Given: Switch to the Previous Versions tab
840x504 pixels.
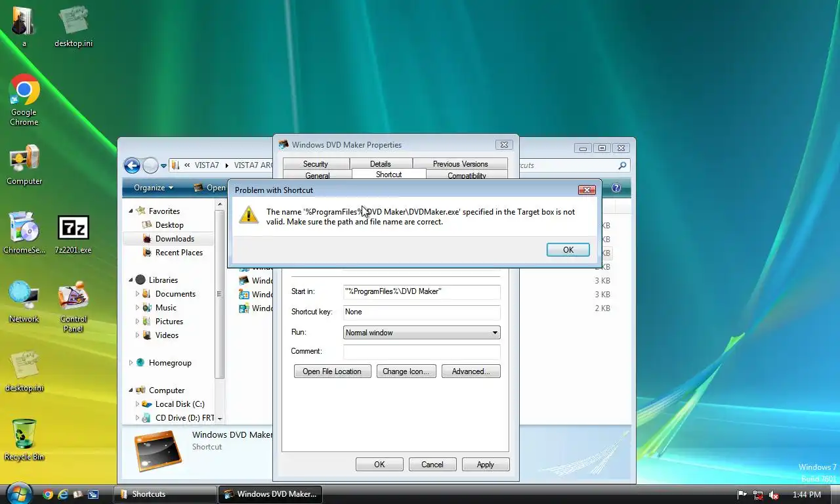Looking at the screenshot, I should [460, 164].
